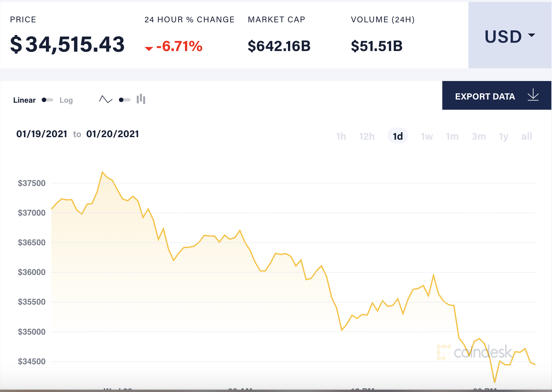Click the caret next to USD
The image size is (552, 392).
(x=531, y=36)
